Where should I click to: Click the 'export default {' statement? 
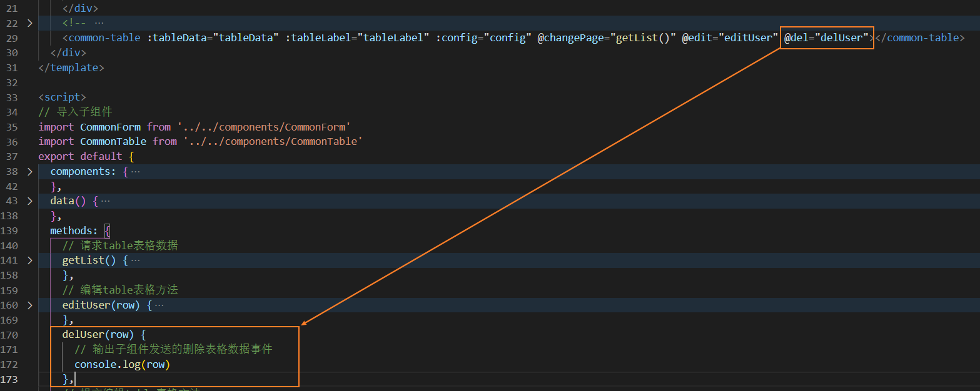[x=86, y=157]
